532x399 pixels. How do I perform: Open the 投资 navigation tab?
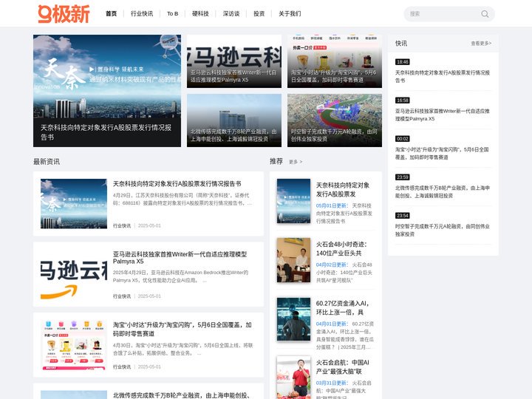(x=259, y=13)
